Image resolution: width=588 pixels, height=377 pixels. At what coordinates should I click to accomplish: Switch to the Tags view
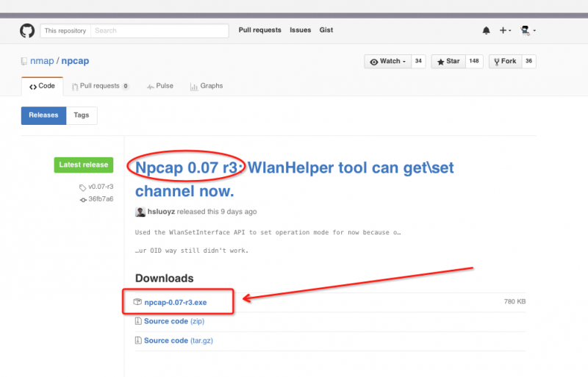(82, 115)
